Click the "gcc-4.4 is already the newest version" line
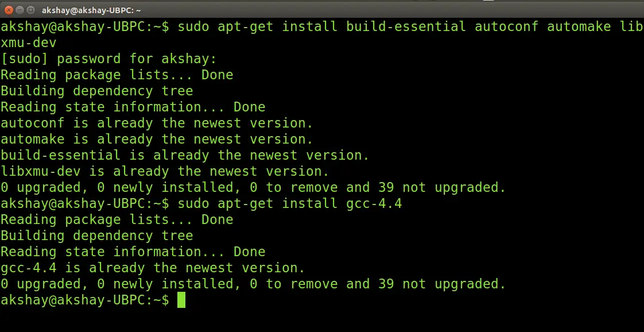644x332 pixels. (152, 268)
